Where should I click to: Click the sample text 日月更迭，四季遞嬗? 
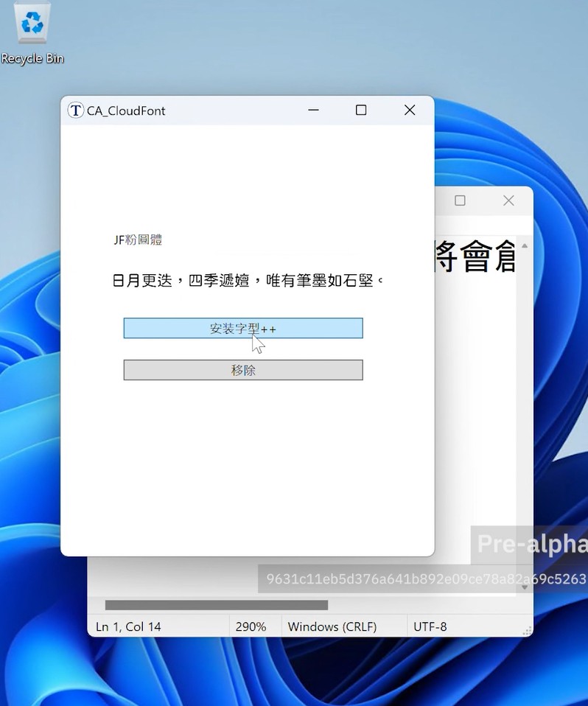tap(181, 281)
